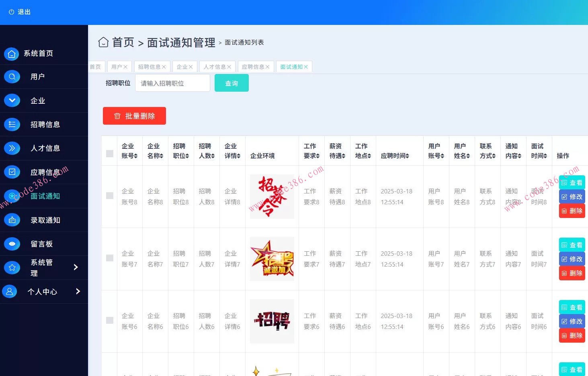Click the 用户 magnifier icon in sidebar
This screenshot has height=376, width=588.
pos(12,77)
